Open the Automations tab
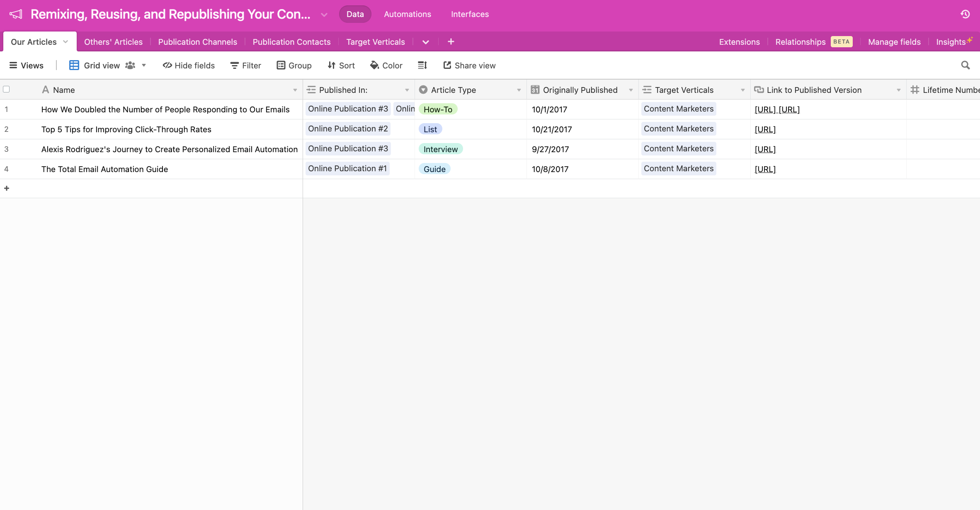Screen dimensions: 980x510 [x=407, y=14]
